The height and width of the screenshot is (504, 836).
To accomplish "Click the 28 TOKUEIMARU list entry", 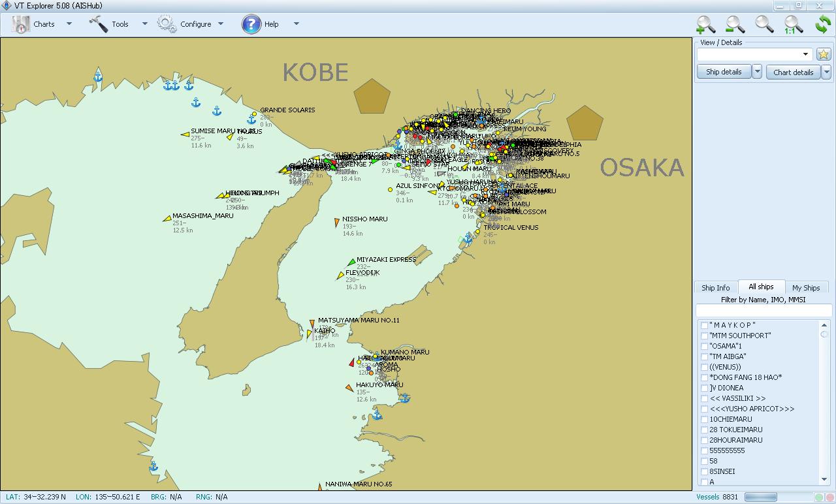I will click(x=736, y=430).
